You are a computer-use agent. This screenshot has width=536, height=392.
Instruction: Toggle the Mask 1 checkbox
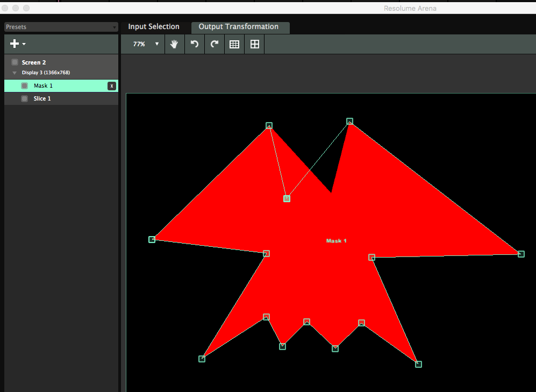(24, 86)
